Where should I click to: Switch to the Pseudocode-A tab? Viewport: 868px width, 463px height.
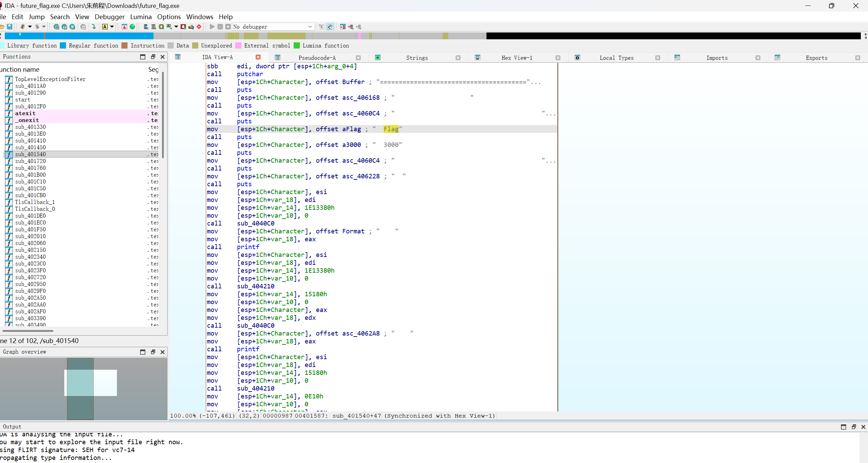pyautogui.click(x=317, y=58)
